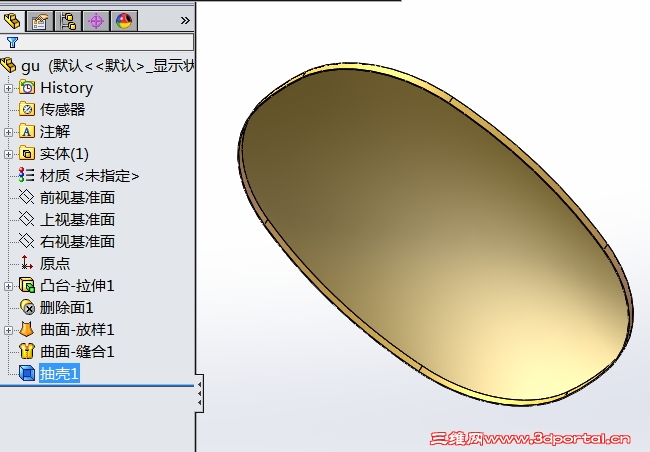Click the 曲面-放样1 loft icon

(27, 329)
